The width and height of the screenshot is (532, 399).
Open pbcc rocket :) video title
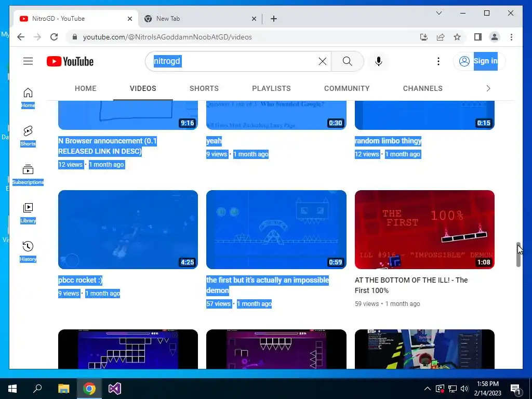pyautogui.click(x=80, y=280)
